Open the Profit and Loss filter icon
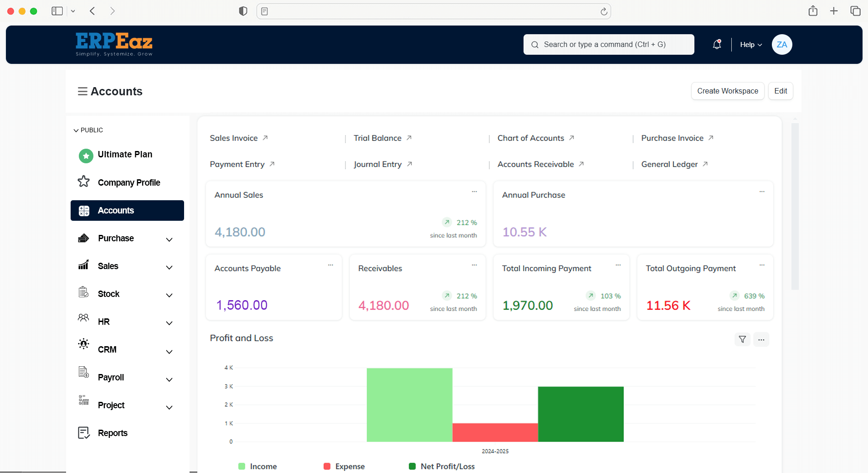The height and width of the screenshot is (473, 868). 742,339
